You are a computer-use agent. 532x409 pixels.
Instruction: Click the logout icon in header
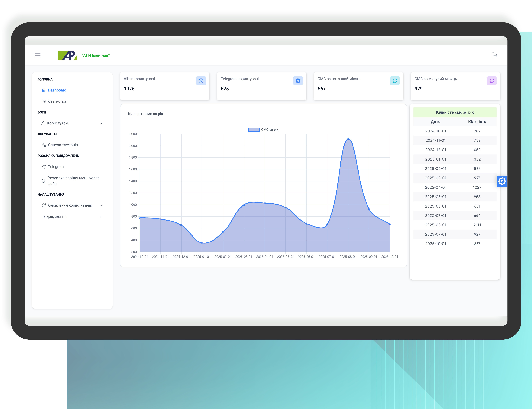tap(494, 55)
